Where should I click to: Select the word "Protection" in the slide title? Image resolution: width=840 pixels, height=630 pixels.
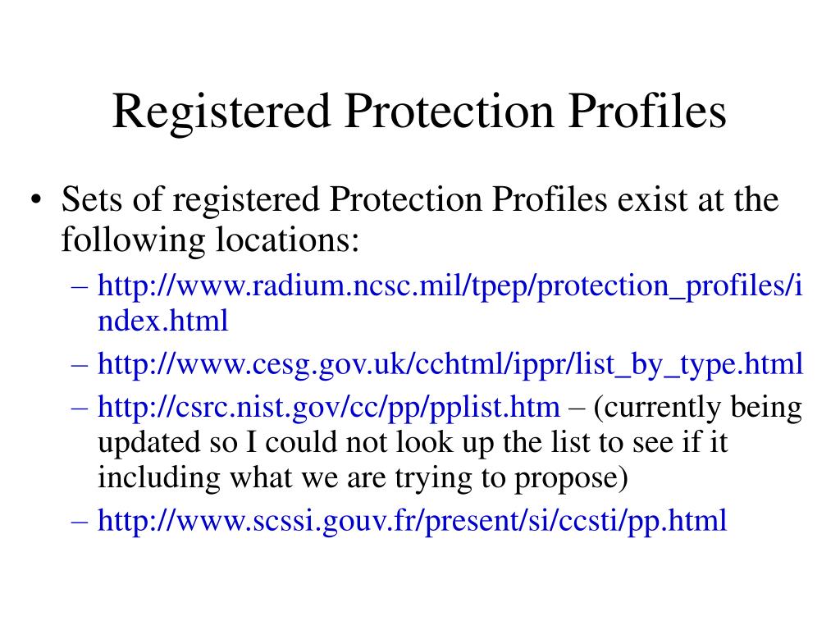click(x=449, y=112)
